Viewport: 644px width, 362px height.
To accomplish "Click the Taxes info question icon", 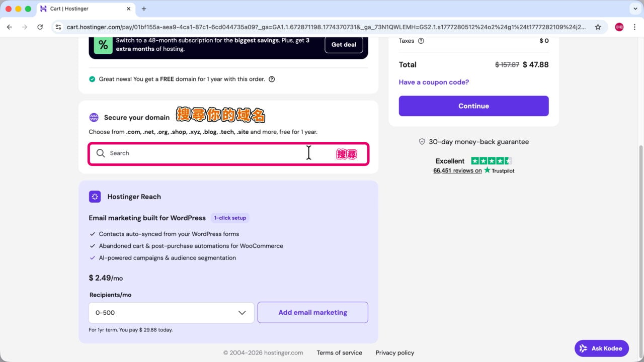I will click(x=421, y=41).
